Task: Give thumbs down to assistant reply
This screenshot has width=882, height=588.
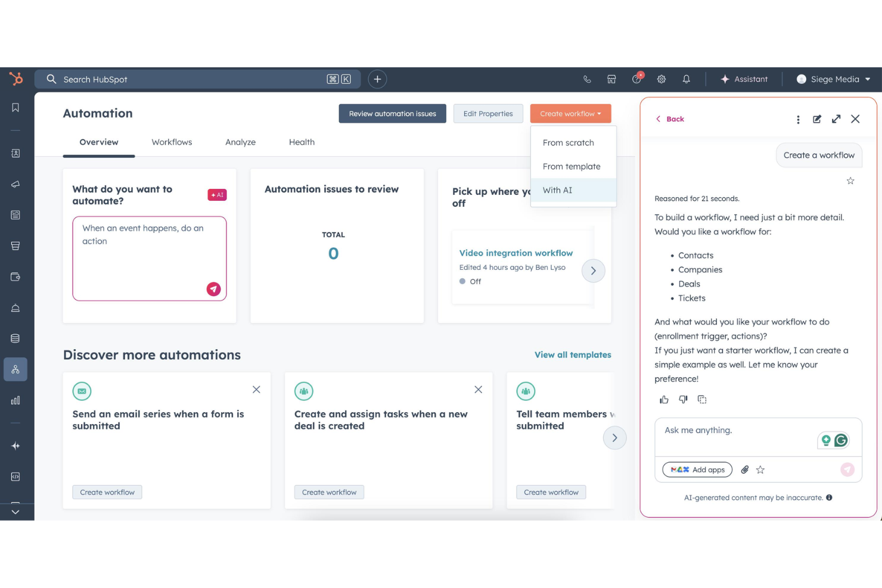Action: pos(683,400)
